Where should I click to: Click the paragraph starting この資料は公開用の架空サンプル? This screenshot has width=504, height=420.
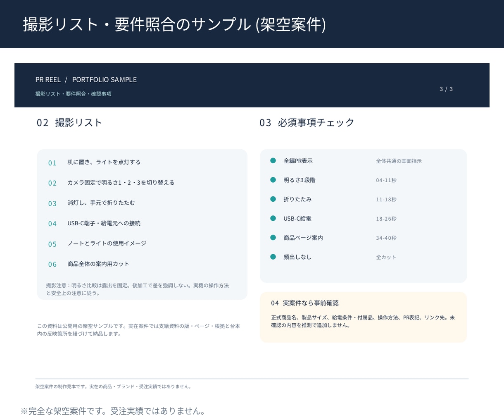click(x=139, y=330)
